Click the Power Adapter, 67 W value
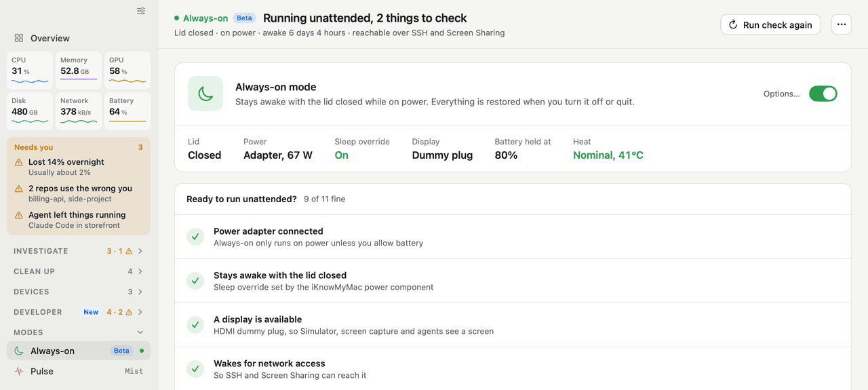 278,155
